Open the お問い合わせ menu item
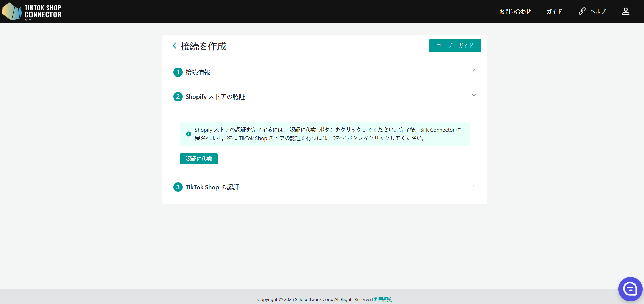644x304 pixels. coord(515,12)
